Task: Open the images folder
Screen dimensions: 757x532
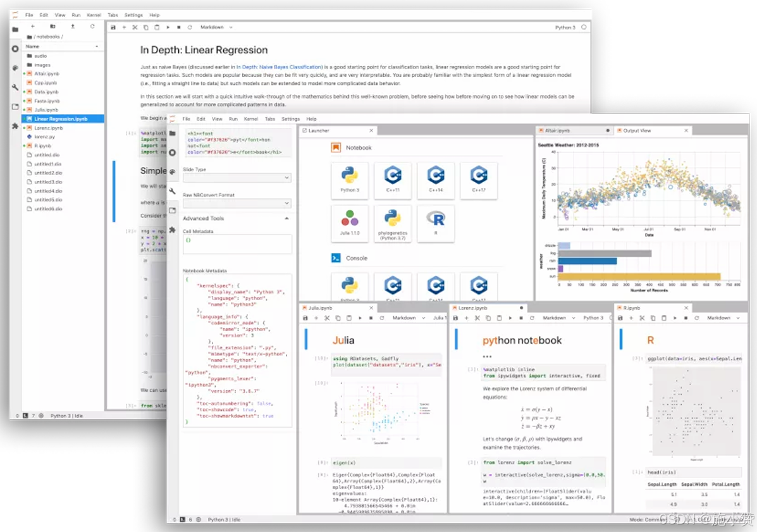Action: (63, 65)
